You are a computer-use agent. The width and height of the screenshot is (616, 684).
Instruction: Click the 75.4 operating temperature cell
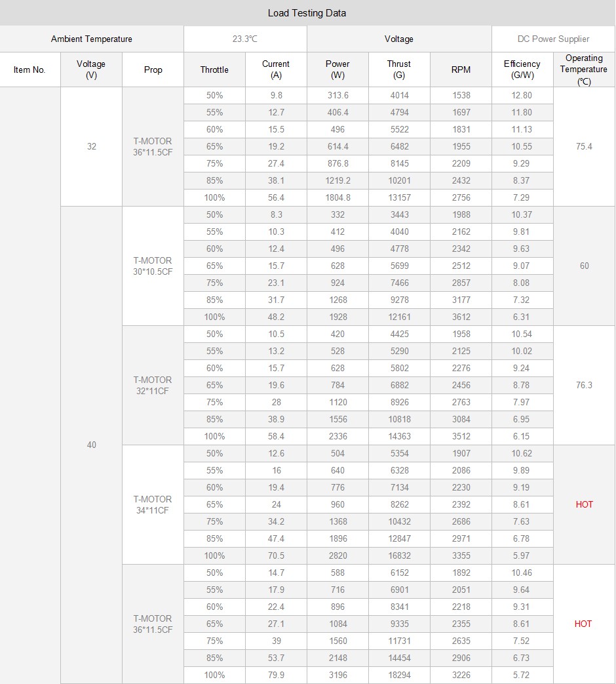(584, 146)
